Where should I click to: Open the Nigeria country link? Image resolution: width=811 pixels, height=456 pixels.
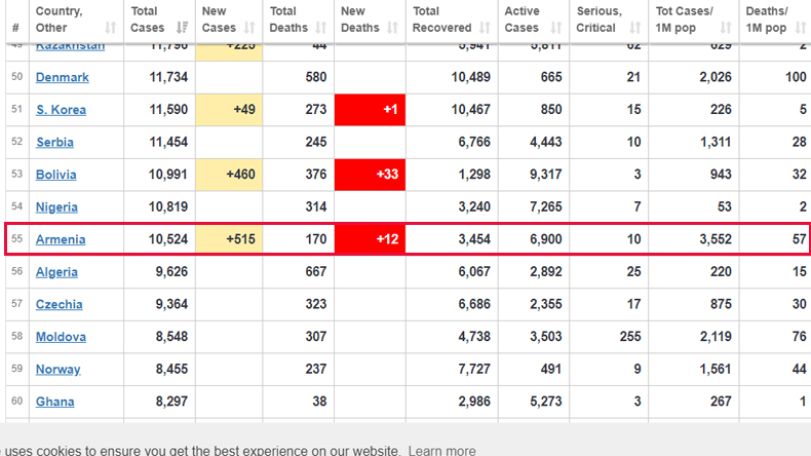(56, 207)
